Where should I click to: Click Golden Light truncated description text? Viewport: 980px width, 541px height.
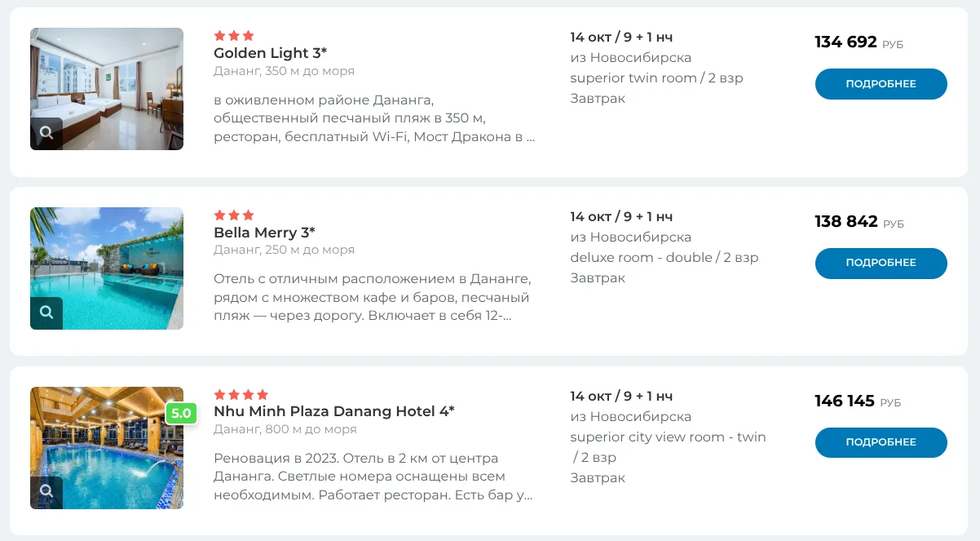tap(374, 119)
